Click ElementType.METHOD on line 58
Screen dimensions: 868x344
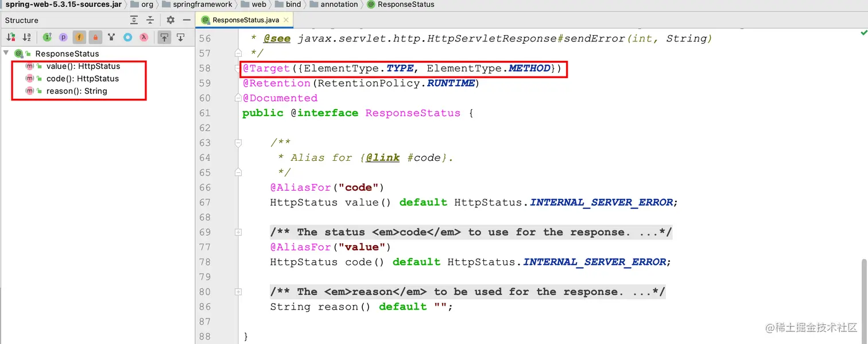pos(489,68)
